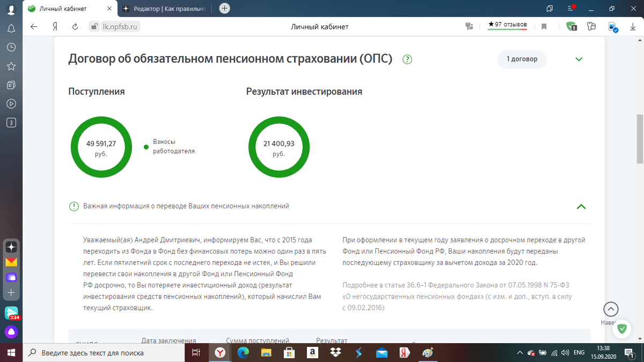The image size is (644, 362).
Task: Add a new site to the sidebar
Action: coord(11,293)
